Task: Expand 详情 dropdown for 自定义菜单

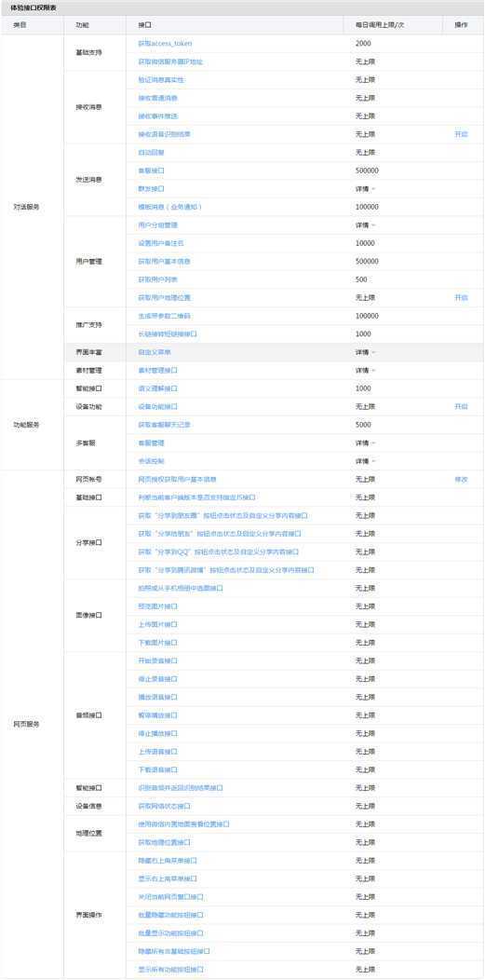Action: (x=365, y=352)
